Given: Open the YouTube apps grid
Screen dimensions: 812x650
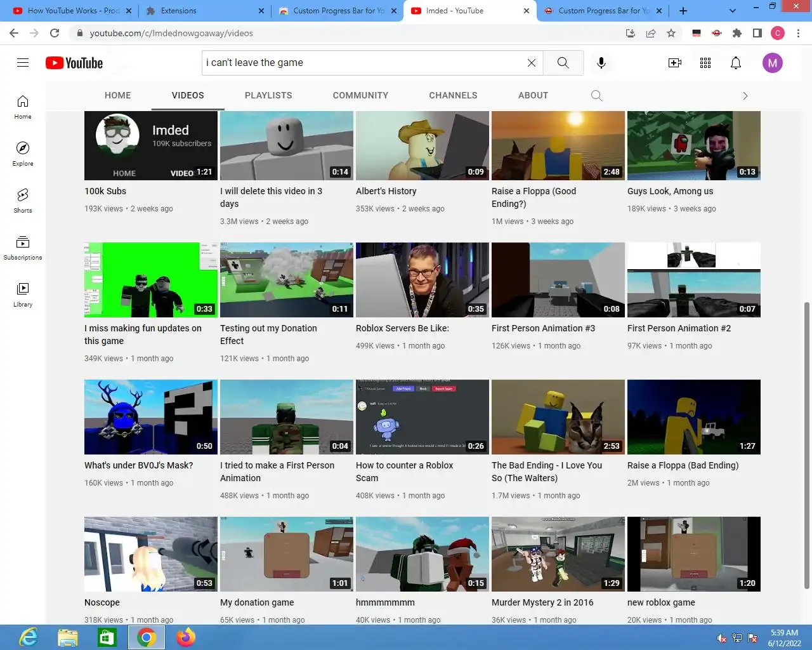Looking at the screenshot, I should [x=705, y=63].
